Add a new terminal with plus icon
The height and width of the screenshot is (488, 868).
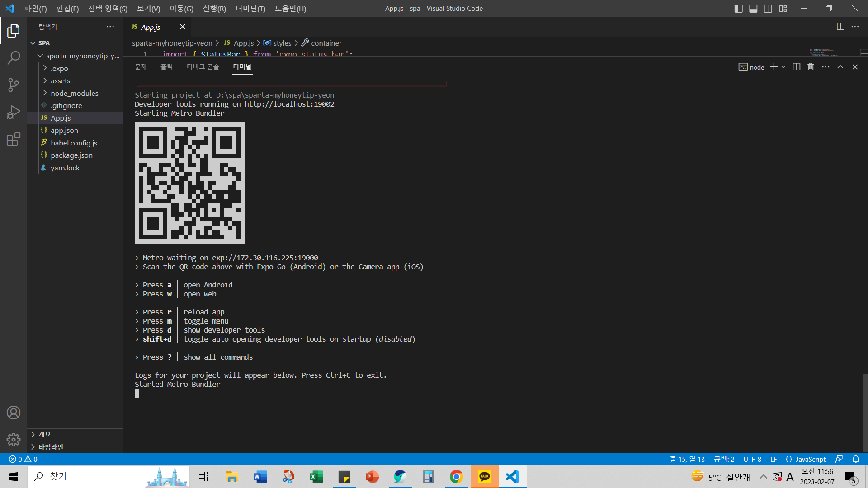pyautogui.click(x=774, y=67)
